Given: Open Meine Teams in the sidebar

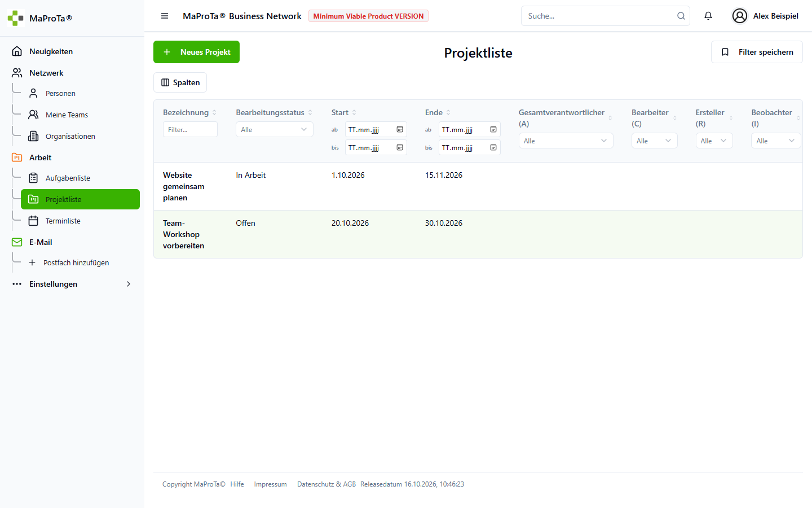Looking at the screenshot, I should (x=80, y=115).
